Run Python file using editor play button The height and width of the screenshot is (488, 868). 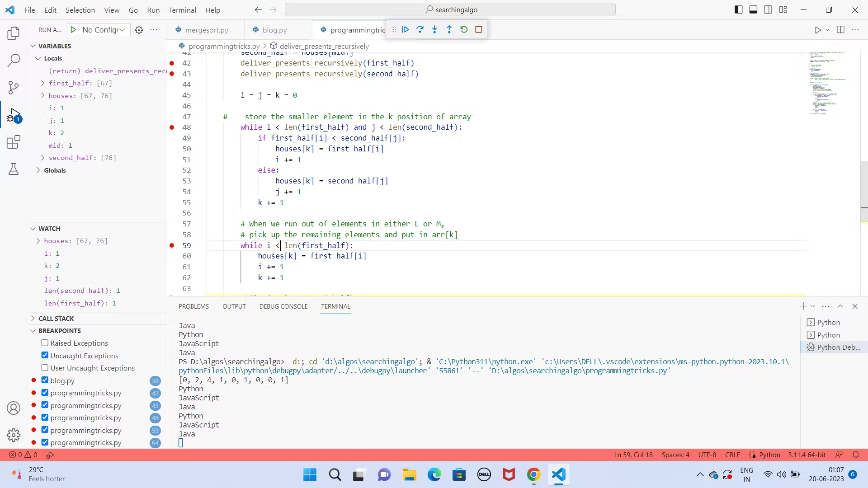pyautogui.click(x=818, y=30)
